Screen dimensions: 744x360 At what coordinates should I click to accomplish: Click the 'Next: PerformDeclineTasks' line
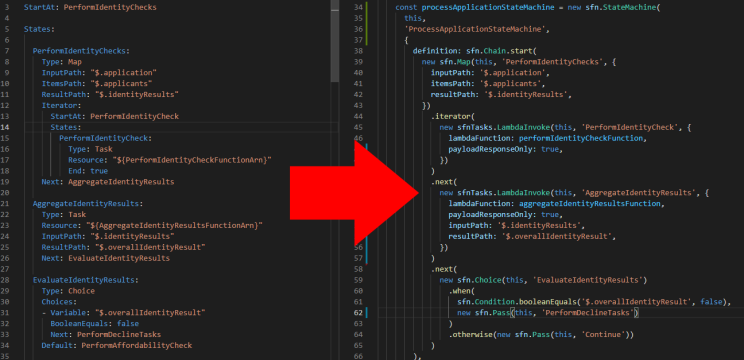click(105, 335)
